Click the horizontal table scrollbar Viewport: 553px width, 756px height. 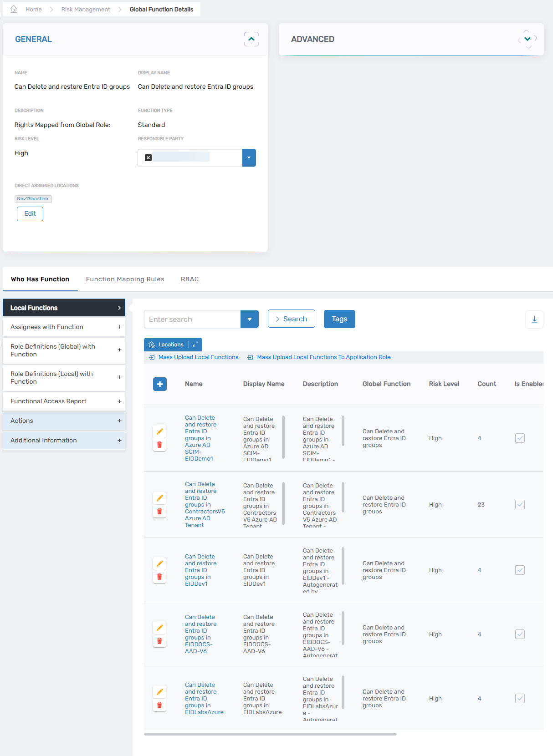click(270, 734)
